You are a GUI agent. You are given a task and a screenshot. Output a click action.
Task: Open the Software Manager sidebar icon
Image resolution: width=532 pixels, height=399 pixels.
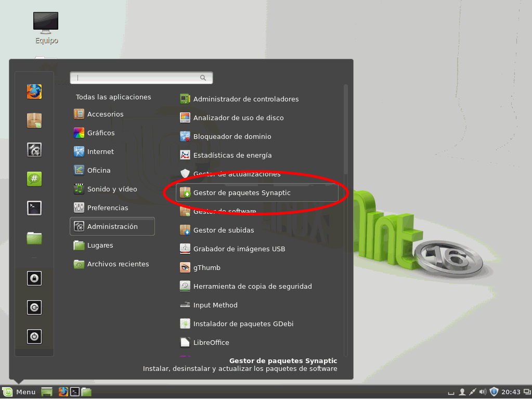[34, 121]
